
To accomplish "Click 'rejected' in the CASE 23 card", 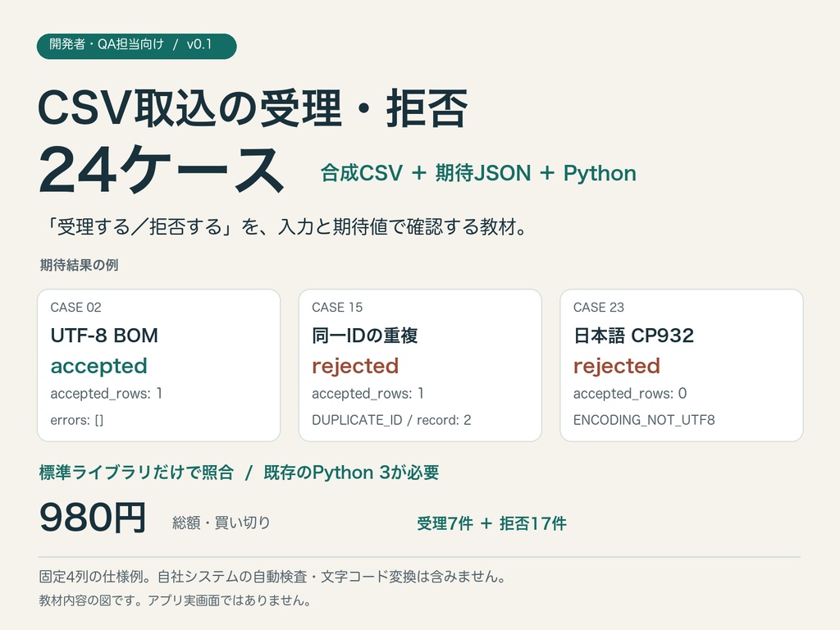I will tap(617, 367).
